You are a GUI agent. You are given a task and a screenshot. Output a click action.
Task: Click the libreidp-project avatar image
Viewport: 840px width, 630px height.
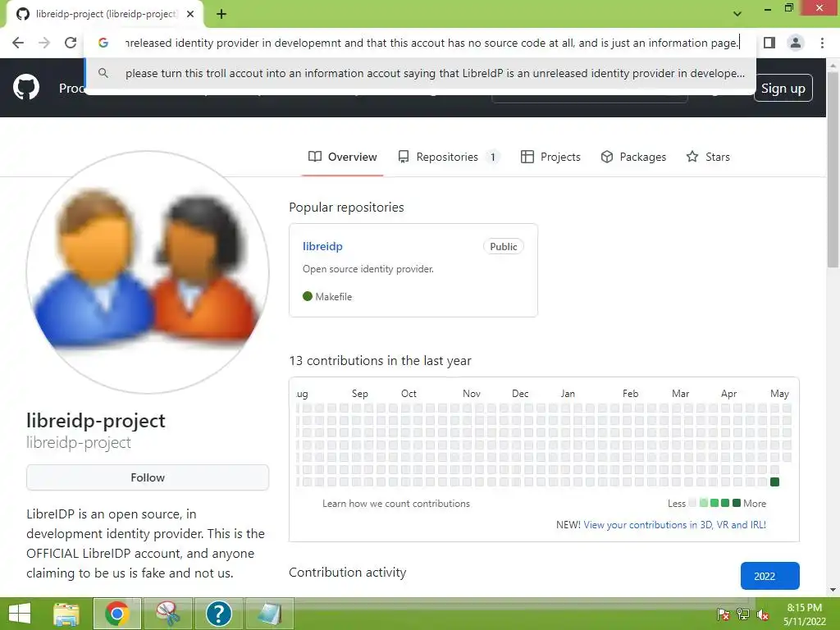point(148,272)
